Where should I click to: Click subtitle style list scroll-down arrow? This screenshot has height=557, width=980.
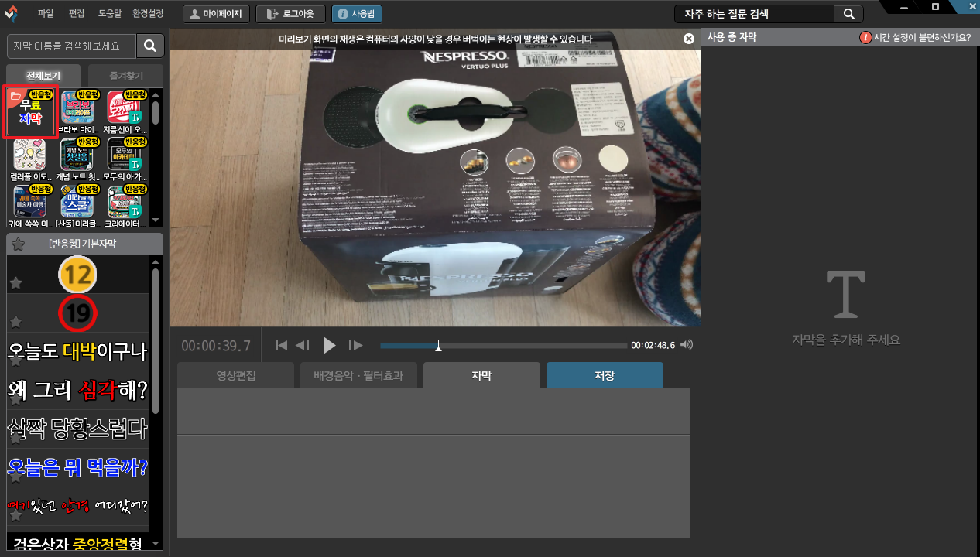156,544
